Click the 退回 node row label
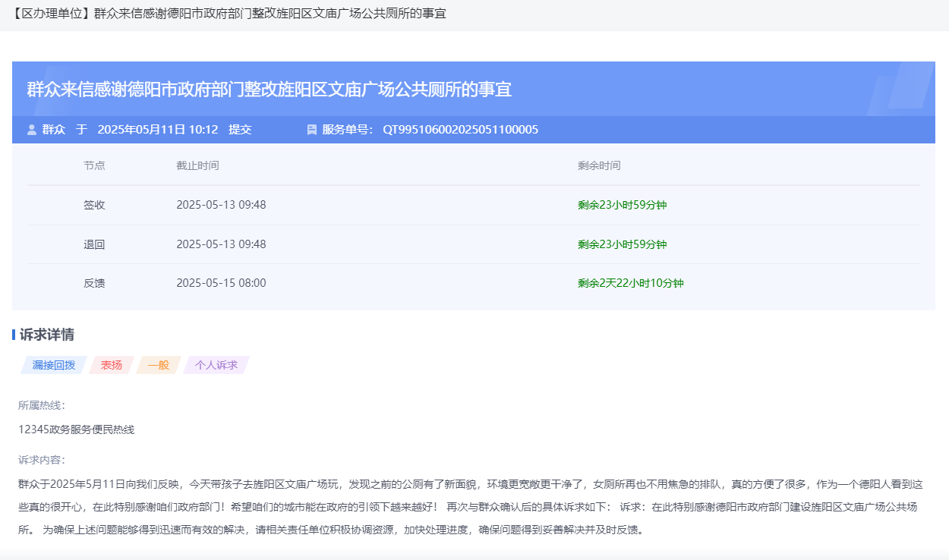 pyautogui.click(x=94, y=244)
